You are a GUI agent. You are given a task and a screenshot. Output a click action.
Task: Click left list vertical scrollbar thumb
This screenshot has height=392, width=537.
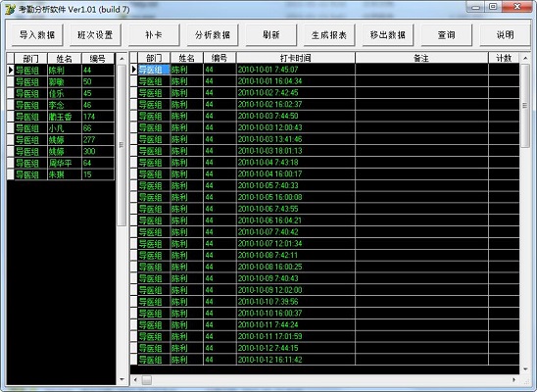122,145
